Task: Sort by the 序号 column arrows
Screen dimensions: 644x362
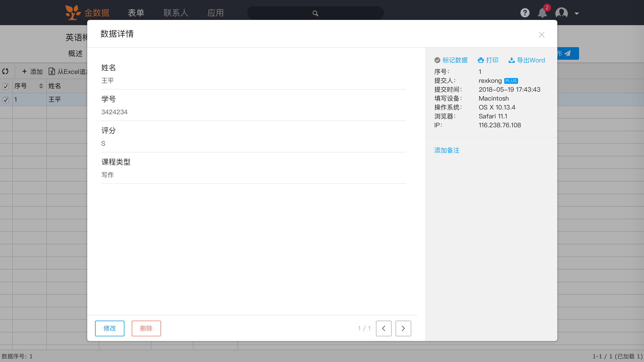Action: [41, 86]
